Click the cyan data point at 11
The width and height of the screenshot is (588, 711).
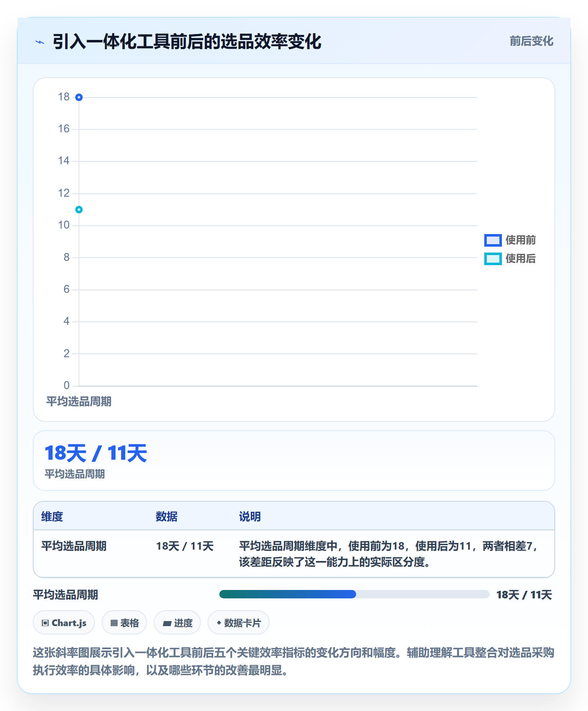[79, 210]
